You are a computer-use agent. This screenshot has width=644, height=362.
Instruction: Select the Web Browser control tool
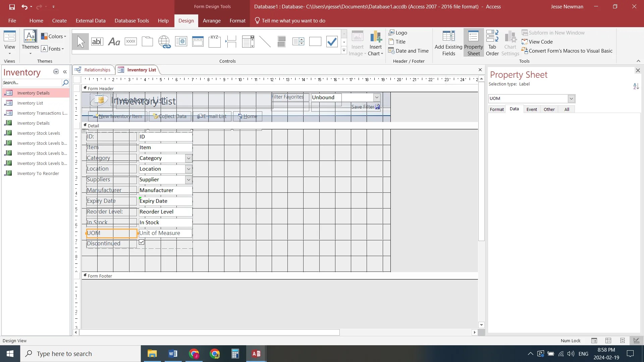[181, 42]
